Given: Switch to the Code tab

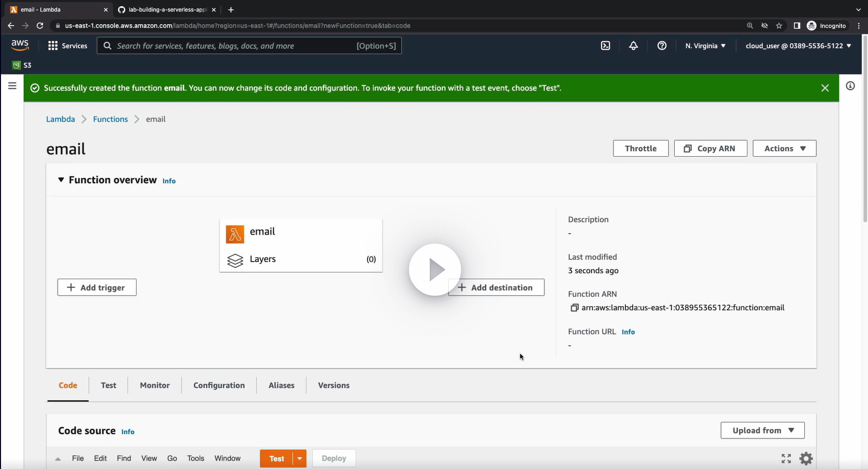Looking at the screenshot, I should (x=68, y=386).
